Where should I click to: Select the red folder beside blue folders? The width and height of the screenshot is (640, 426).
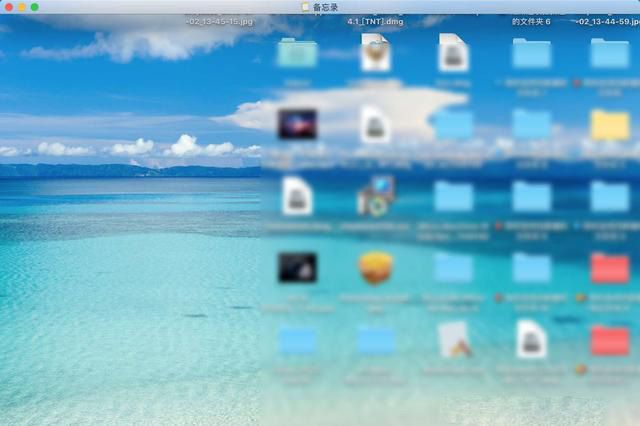(x=610, y=268)
